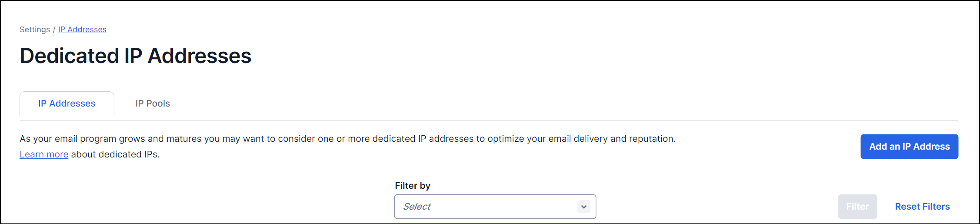The width and height of the screenshot is (980, 224).
Task: Click the "about dedicated IPs." text
Action: [x=115, y=154]
